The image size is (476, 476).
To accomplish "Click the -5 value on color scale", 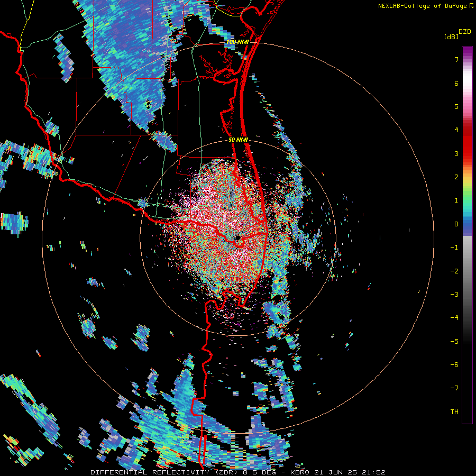I will tap(454, 342).
